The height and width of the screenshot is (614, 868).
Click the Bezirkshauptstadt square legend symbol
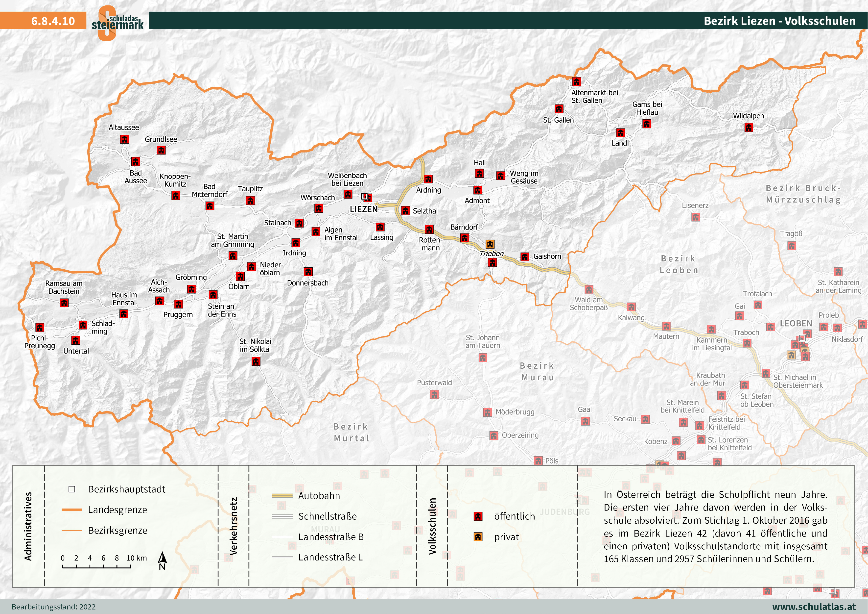72,489
